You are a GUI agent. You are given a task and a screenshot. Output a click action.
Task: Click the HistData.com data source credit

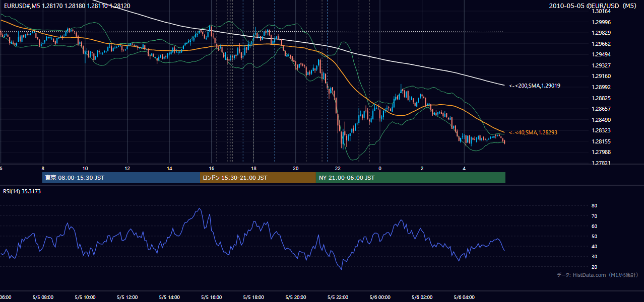(x=598, y=275)
